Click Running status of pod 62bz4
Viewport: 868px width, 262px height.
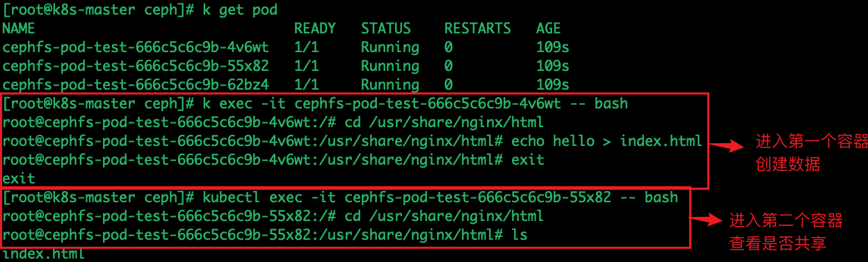coord(390,85)
